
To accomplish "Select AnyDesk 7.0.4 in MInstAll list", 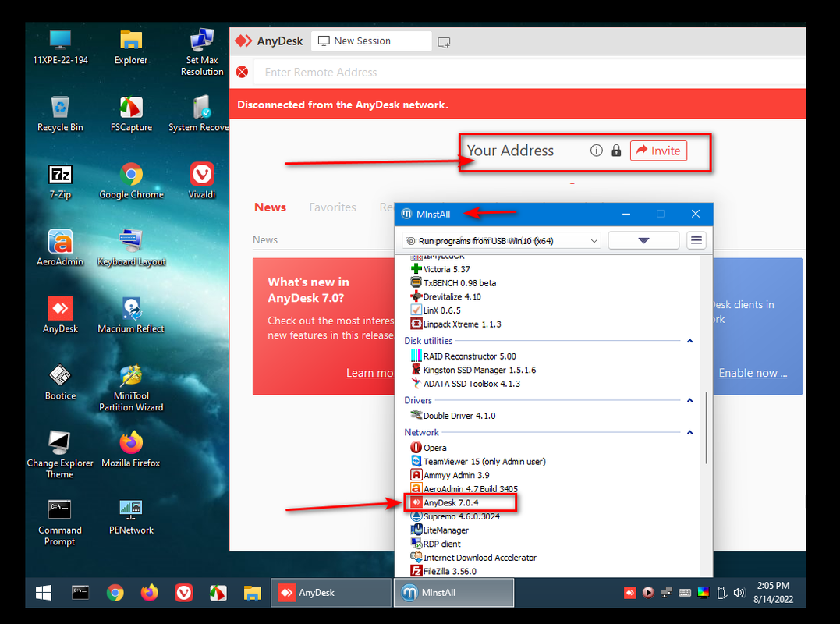I will 445,502.
